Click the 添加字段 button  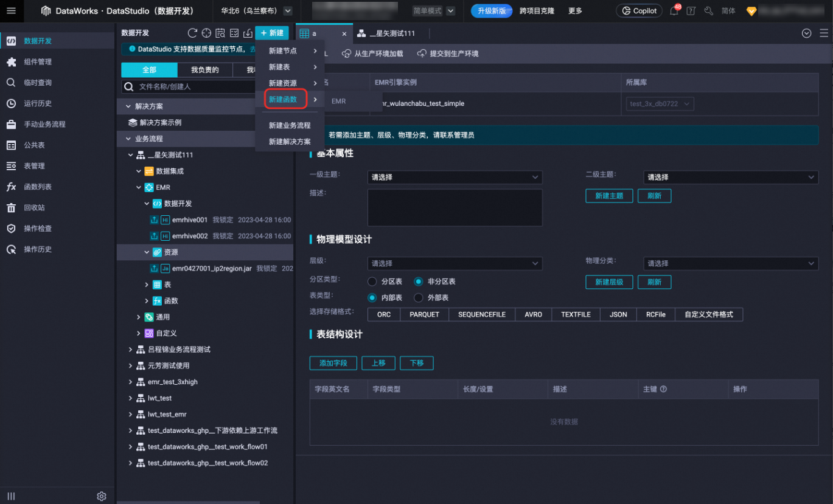pyautogui.click(x=333, y=363)
